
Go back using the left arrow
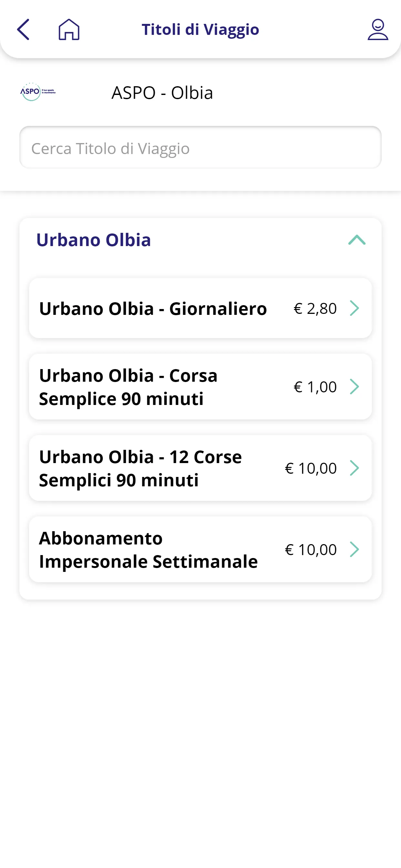click(x=23, y=30)
